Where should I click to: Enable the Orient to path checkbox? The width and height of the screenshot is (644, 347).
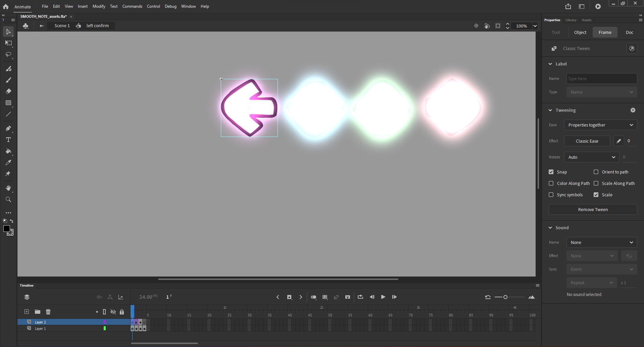pyautogui.click(x=596, y=172)
